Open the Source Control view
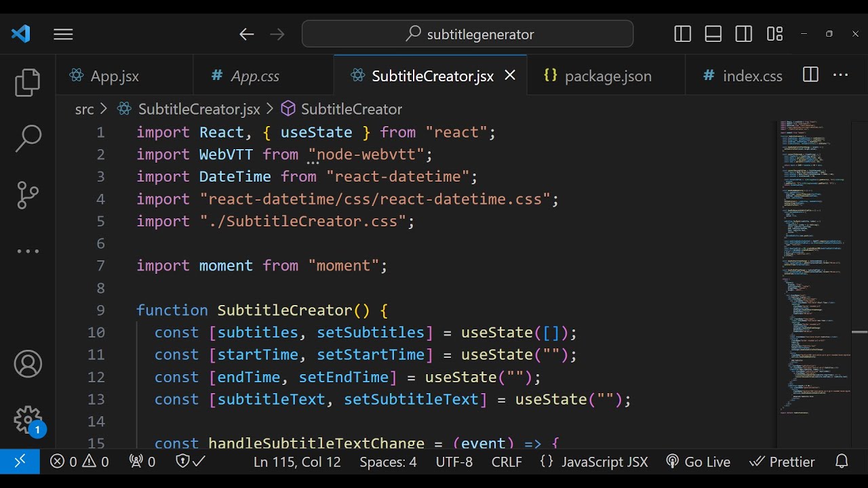The image size is (868, 488). click(28, 195)
